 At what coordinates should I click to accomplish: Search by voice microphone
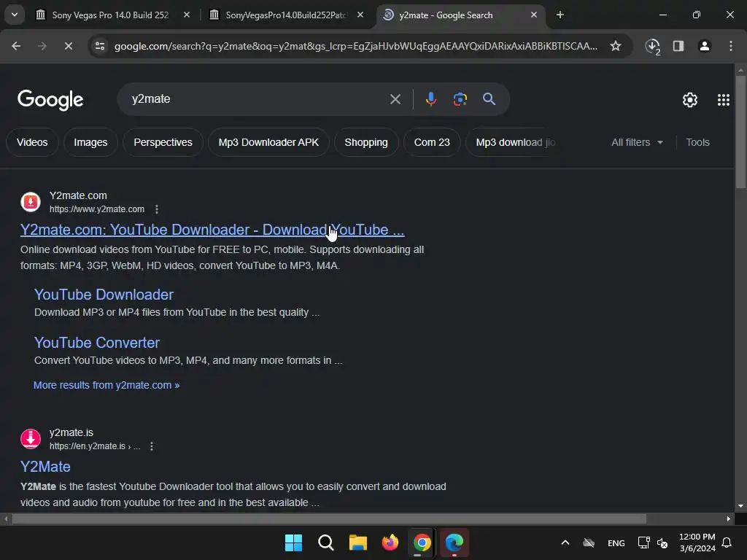click(430, 99)
